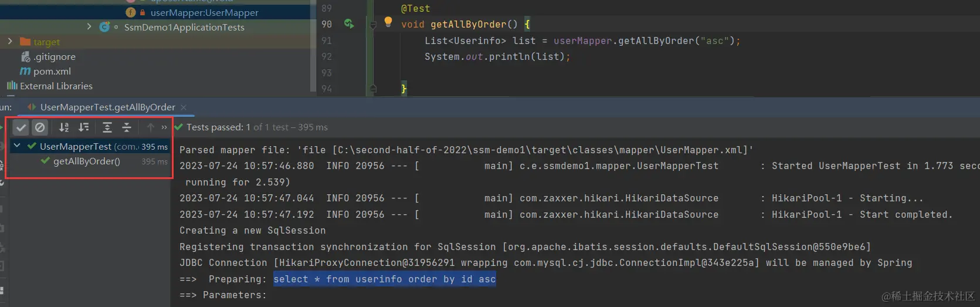Image resolution: width=980 pixels, height=307 pixels.
Task: Click the run test gutter icon on line 90
Action: [349, 24]
